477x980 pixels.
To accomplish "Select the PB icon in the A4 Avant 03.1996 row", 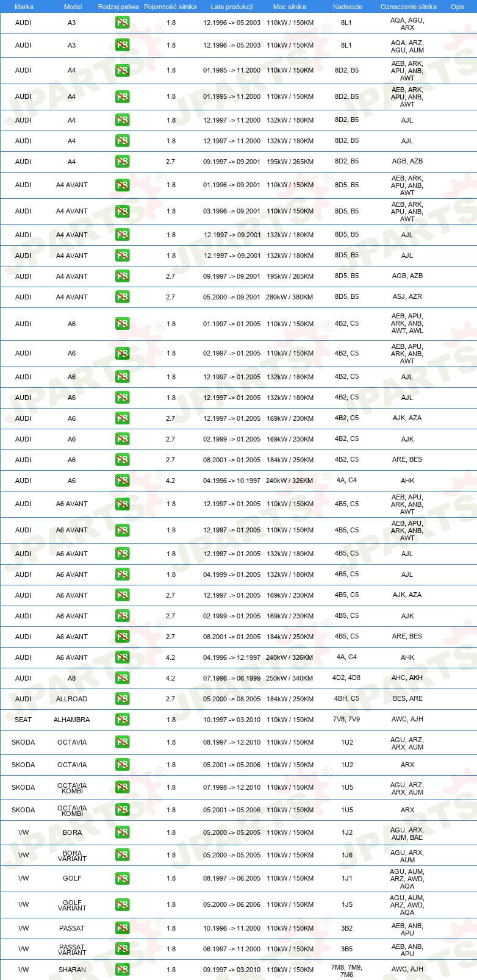I will coord(123,211).
